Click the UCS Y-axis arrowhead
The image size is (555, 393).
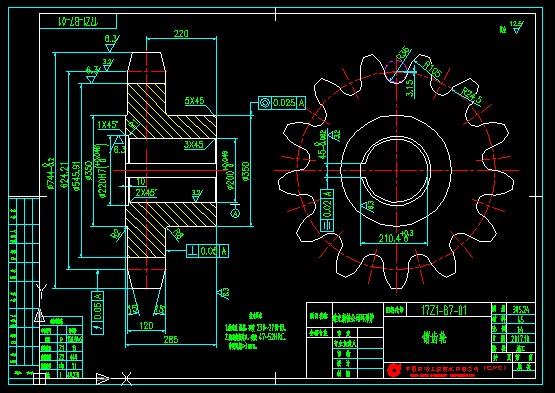[39, 314]
